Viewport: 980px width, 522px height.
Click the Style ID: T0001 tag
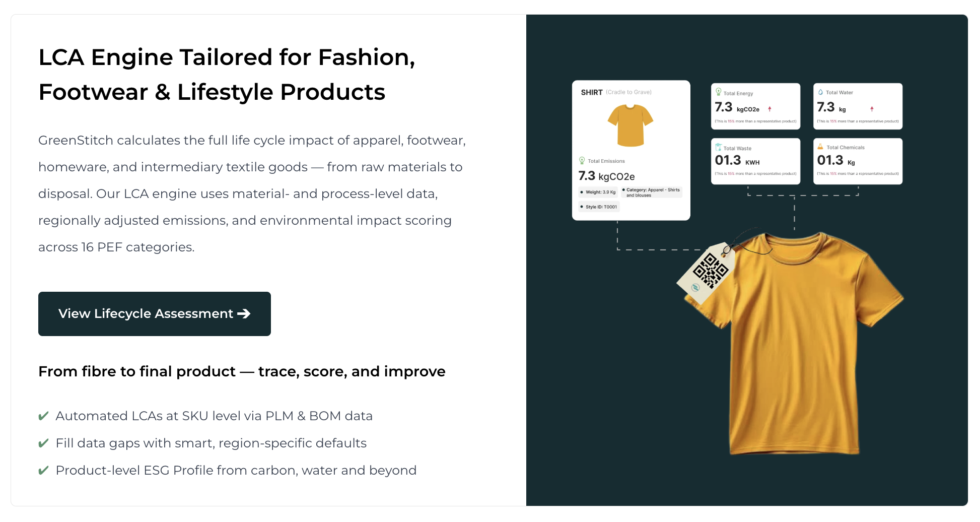pyautogui.click(x=599, y=207)
